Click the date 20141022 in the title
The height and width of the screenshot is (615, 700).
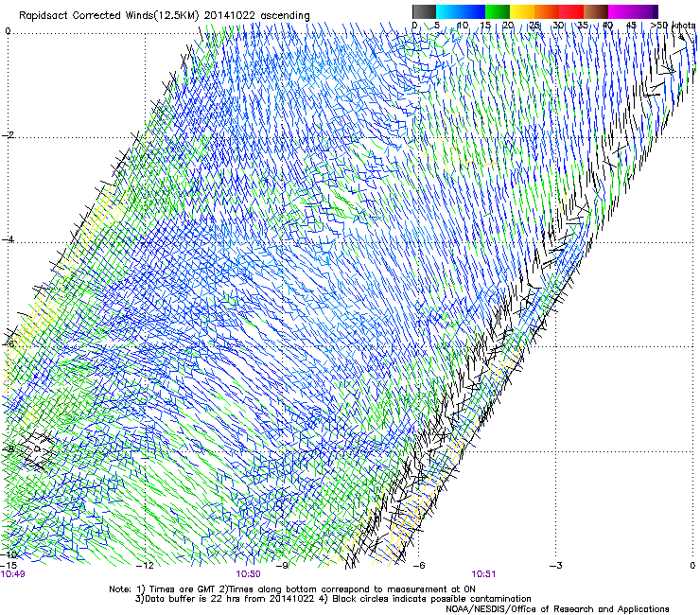pyautogui.click(x=230, y=16)
